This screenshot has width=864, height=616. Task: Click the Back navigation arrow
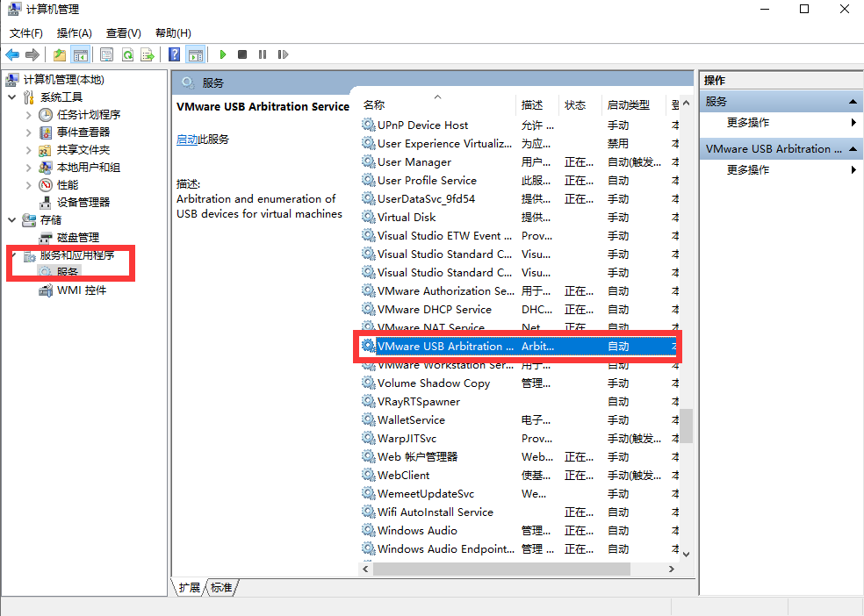(12, 54)
